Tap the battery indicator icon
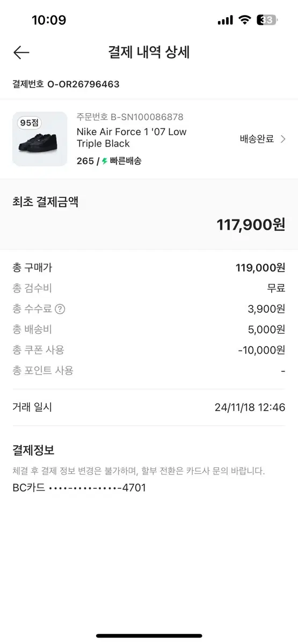Image resolution: width=298 pixels, height=644 pixels. pyautogui.click(x=267, y=20)
